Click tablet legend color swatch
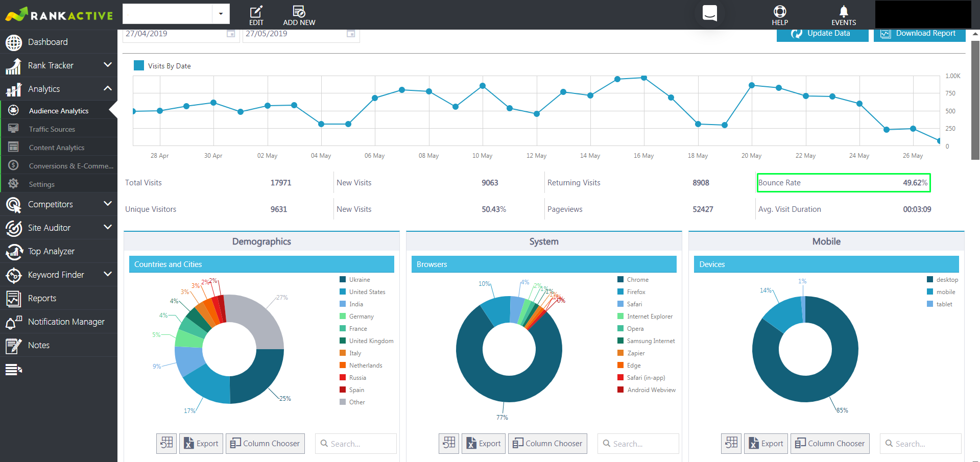This screenshot has height=462, width=980. [930, 304]
